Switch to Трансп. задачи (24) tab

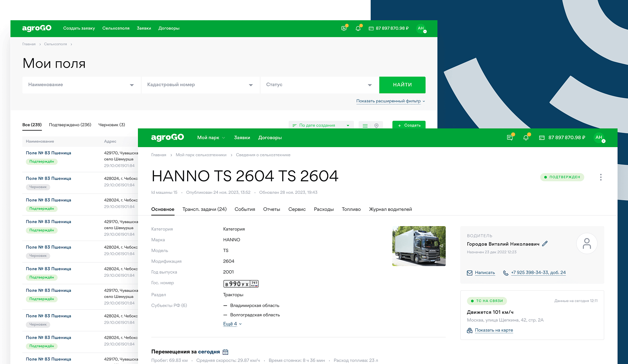(204, 209)
